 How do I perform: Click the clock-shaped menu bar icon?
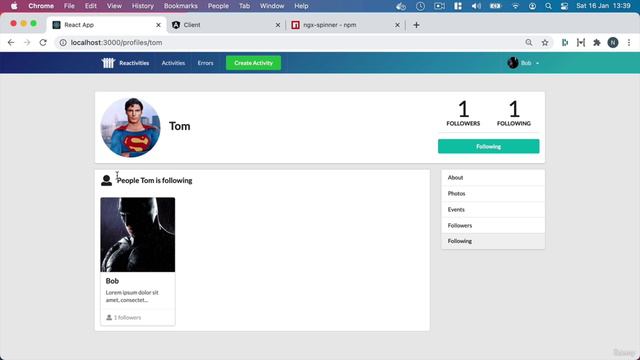point(420,6)
